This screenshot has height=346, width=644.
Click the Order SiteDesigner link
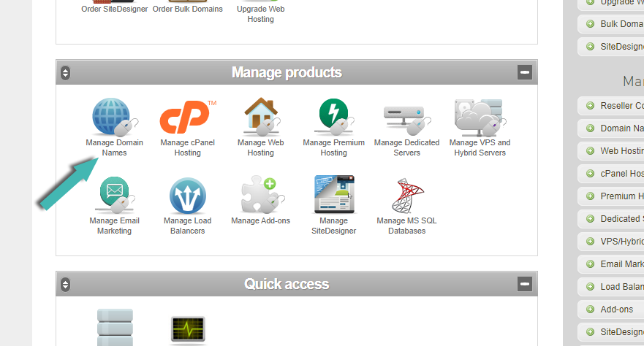pyautogui.click(x=115, y=9)
